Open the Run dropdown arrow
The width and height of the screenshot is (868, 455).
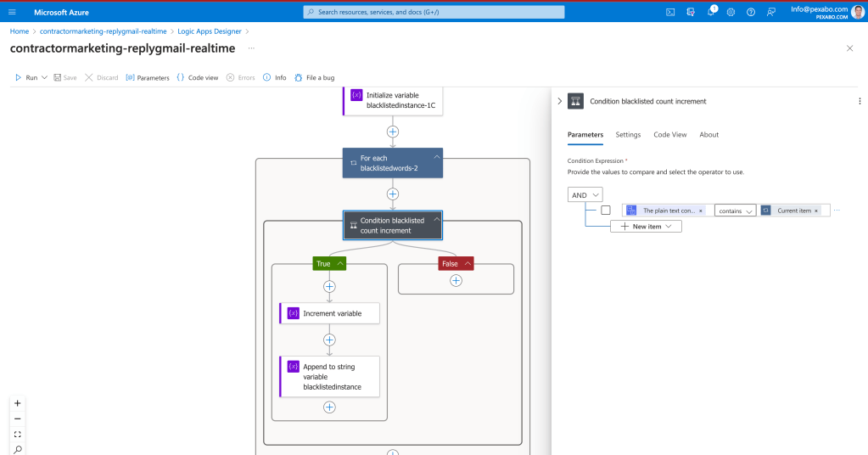point(44,77)
